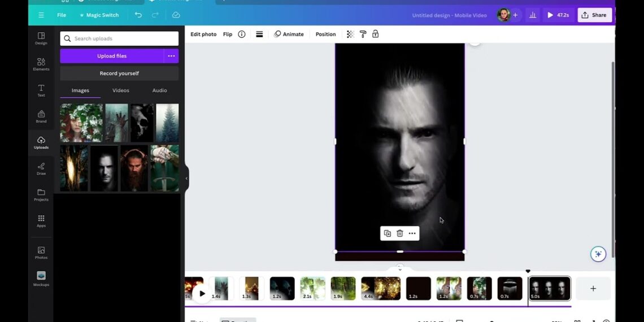
Task: Click the Animate button
Action: (289, 34)
